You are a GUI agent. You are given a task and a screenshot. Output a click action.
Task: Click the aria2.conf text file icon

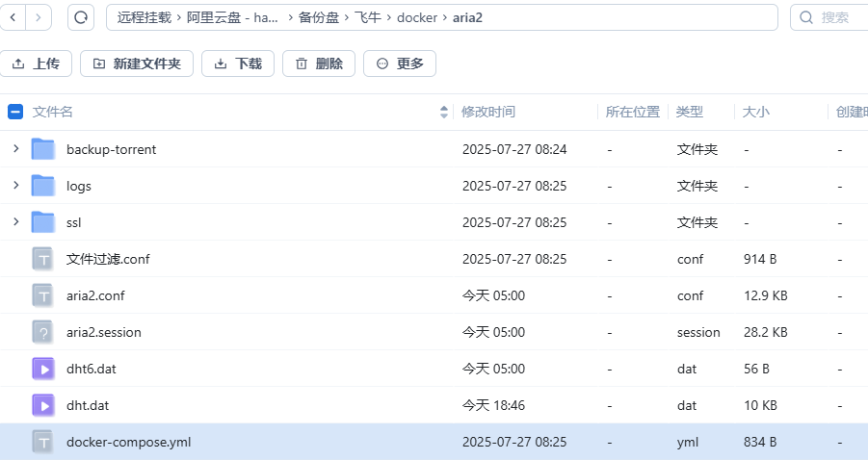pyautogui.click(x=43, y=295)
